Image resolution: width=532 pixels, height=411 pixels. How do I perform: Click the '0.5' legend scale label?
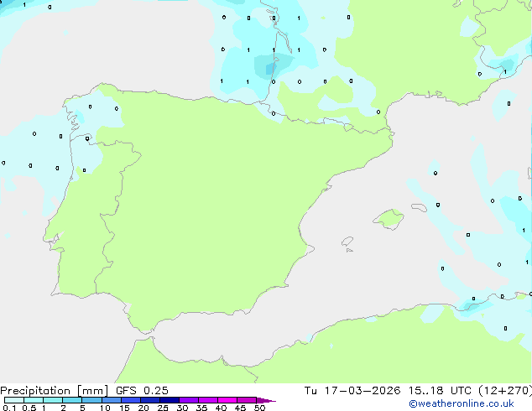point(29,408)
